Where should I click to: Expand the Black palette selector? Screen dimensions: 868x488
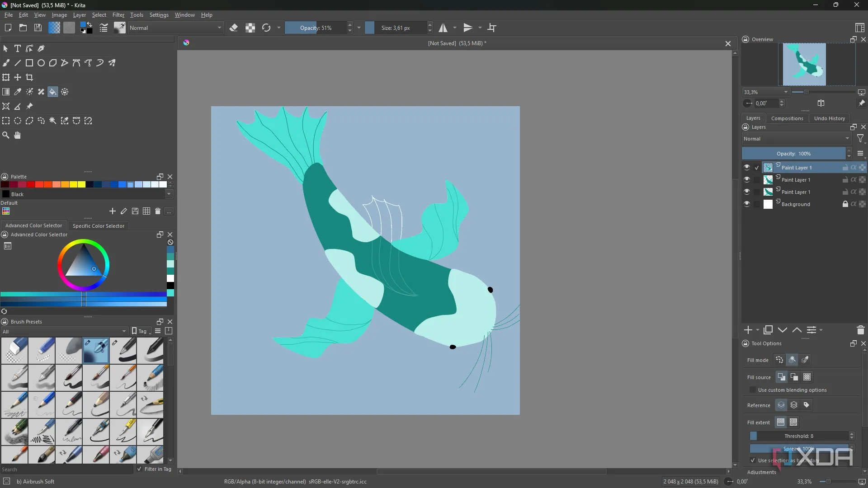pos(169,194)
